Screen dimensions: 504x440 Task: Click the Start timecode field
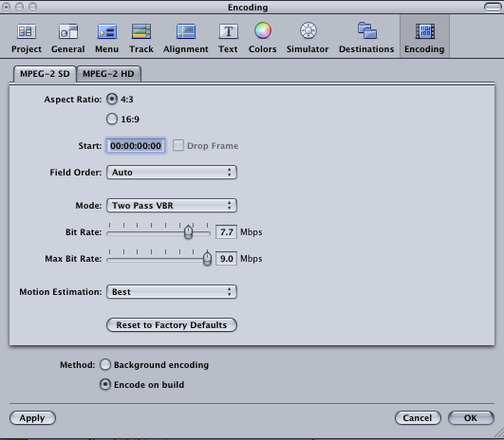point(136,146)
